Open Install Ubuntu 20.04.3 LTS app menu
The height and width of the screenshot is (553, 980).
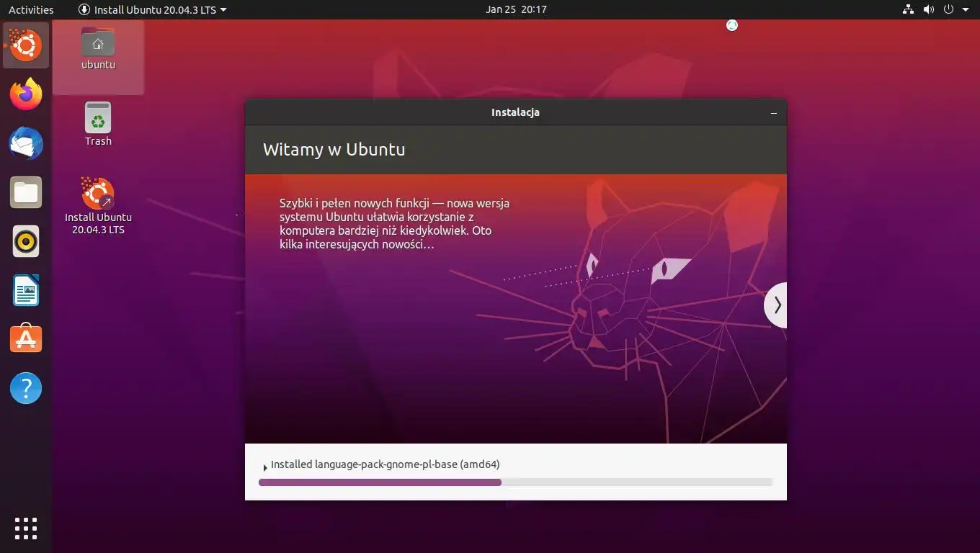153,9
